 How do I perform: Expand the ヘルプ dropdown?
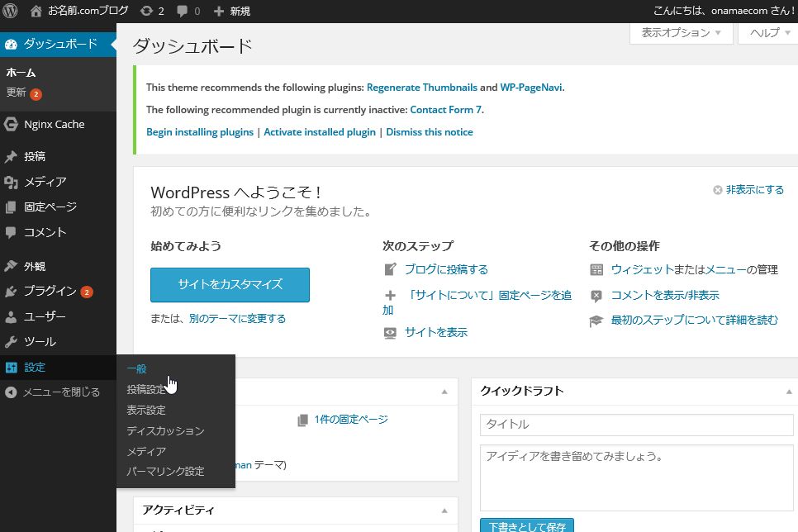pyautogui.click(x=770, y=33)
